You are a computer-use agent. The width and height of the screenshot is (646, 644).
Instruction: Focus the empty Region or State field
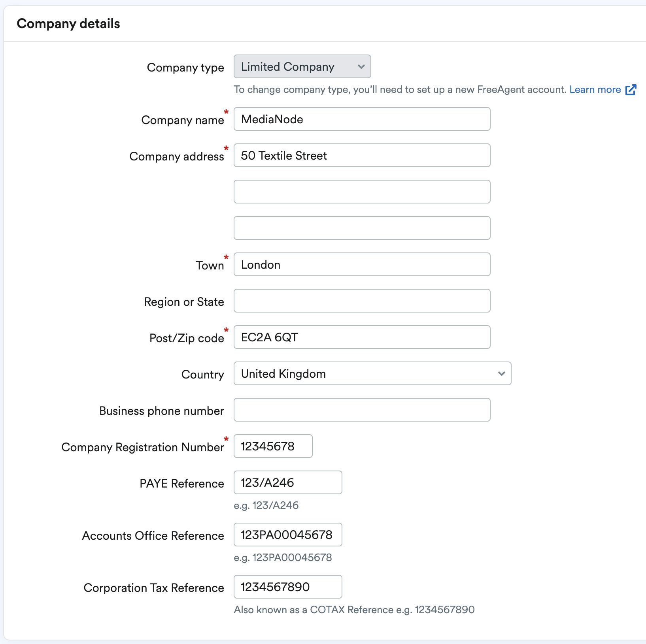(x=362, y=301)
